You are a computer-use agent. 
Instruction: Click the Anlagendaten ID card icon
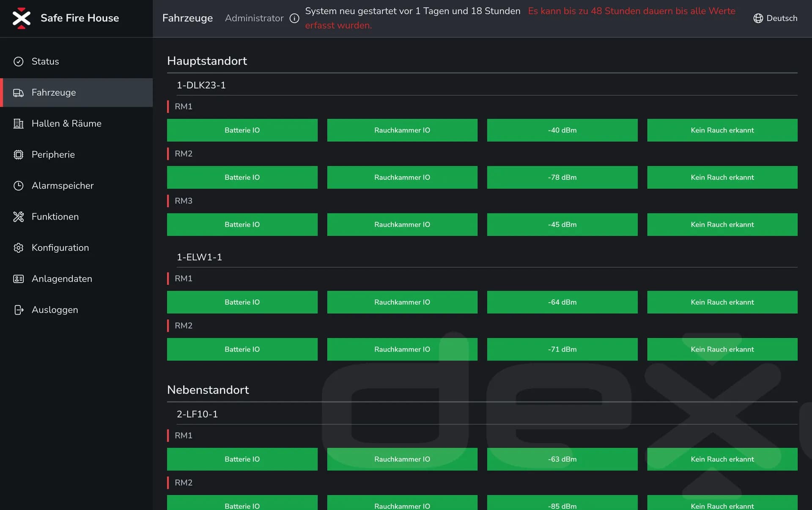[x=18, y=278]
